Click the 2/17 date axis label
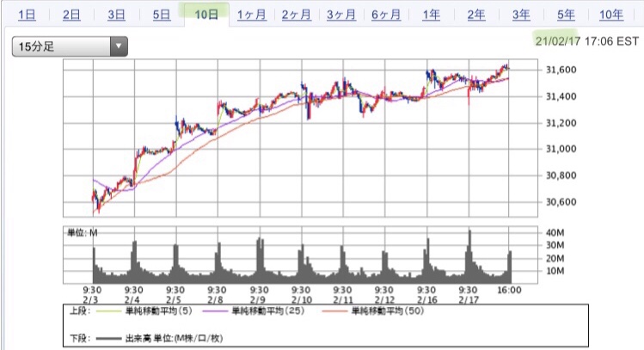Image resolution: width=644 pixels, height=350 pixels. click(x=469, y=300)
